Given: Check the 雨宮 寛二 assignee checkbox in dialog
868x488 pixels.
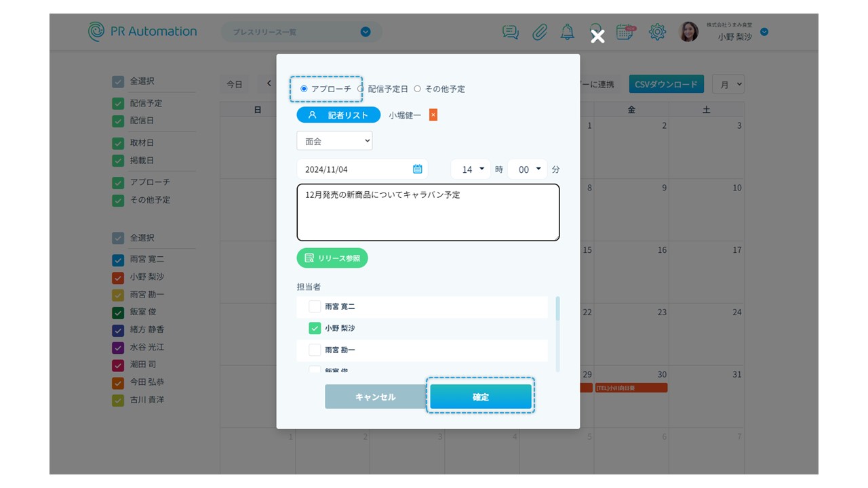Looking at the screenshot, I should pyautogui.click(x=315, y=306).
